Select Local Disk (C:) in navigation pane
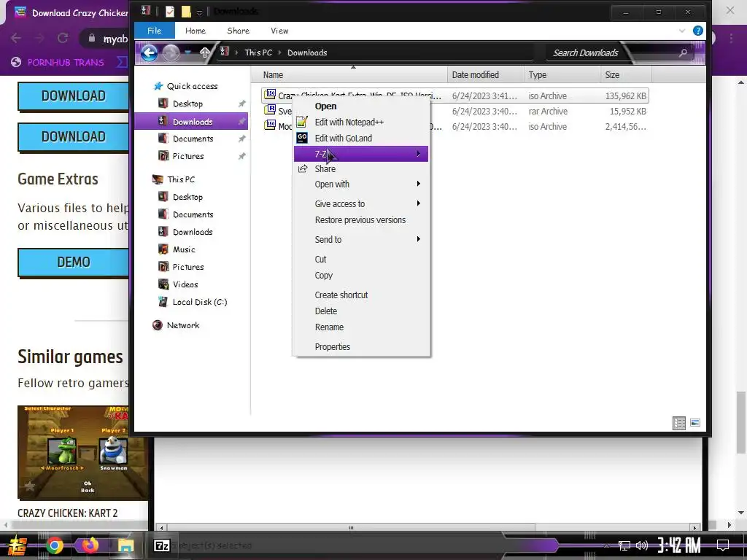 [199, 302]
